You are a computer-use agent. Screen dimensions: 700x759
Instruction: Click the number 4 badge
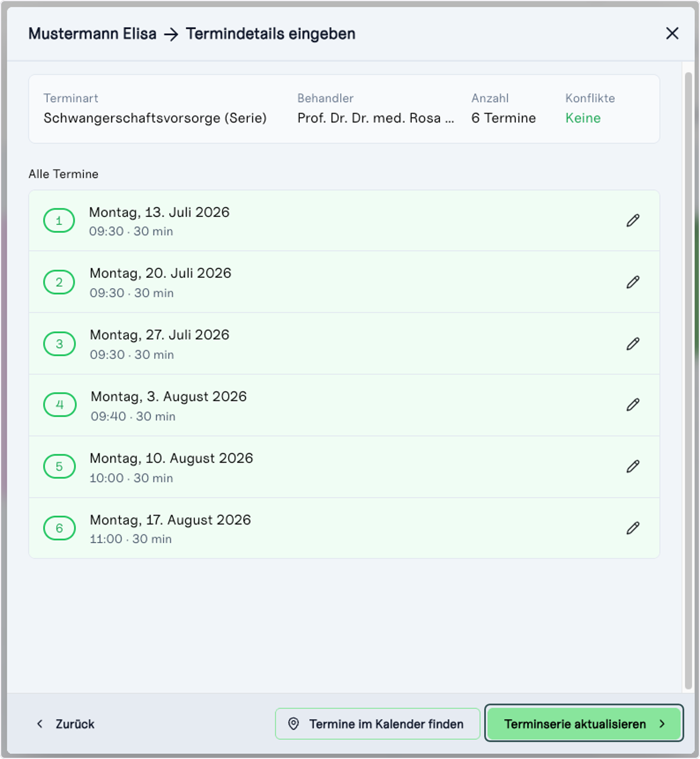pos(60,405)
